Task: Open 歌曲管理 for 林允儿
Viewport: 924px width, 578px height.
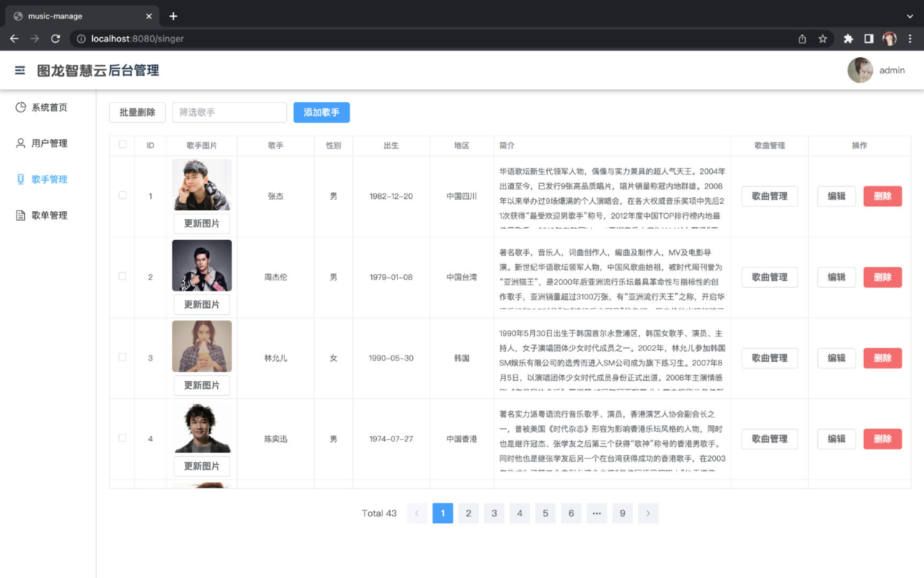Action: click(769, 358)
